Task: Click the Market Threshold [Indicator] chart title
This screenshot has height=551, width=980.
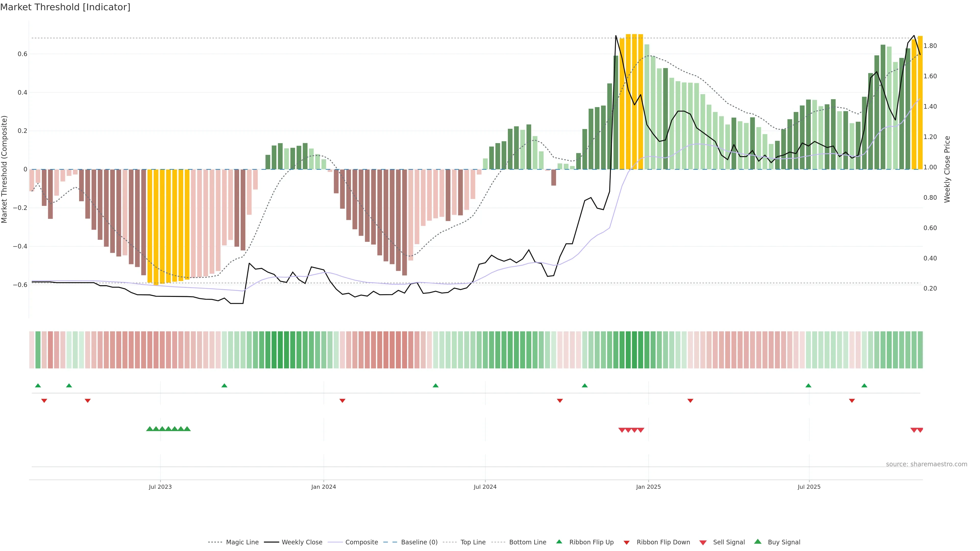Action: (x=65, y=7)
